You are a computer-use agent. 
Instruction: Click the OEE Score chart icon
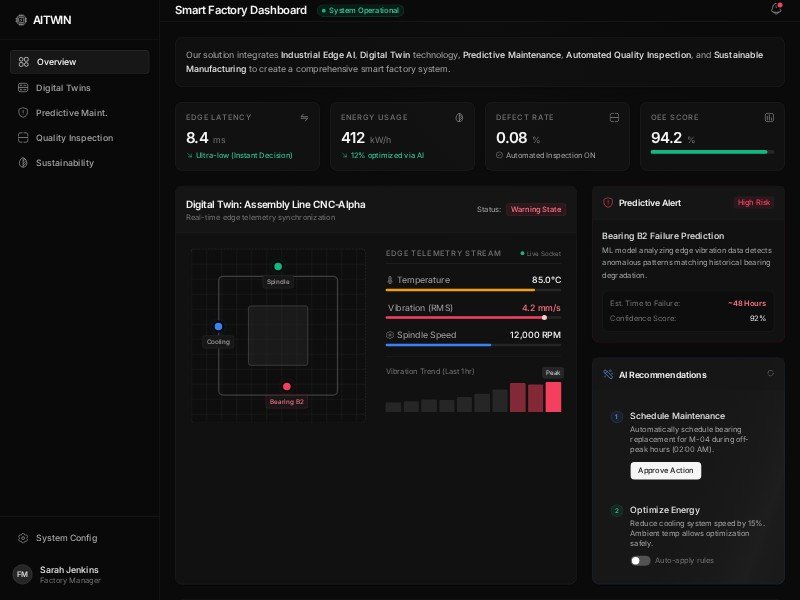tap(769, 117)
